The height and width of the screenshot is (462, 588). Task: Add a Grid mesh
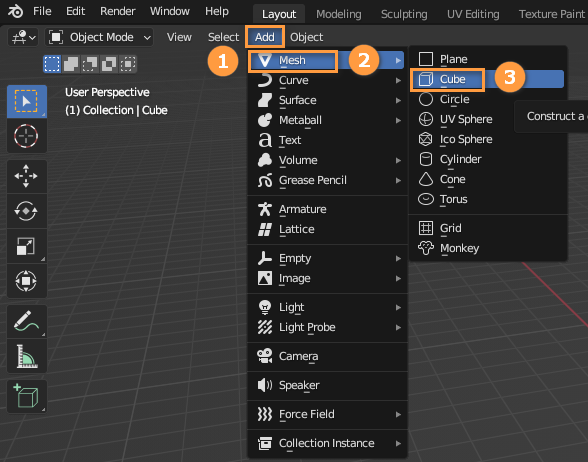pos(488,228)
